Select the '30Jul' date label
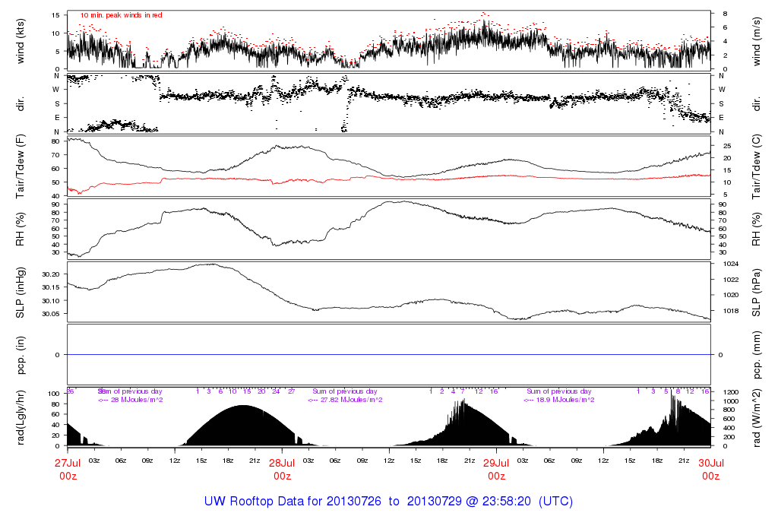778x532 pixels. [x=710, y=462]
